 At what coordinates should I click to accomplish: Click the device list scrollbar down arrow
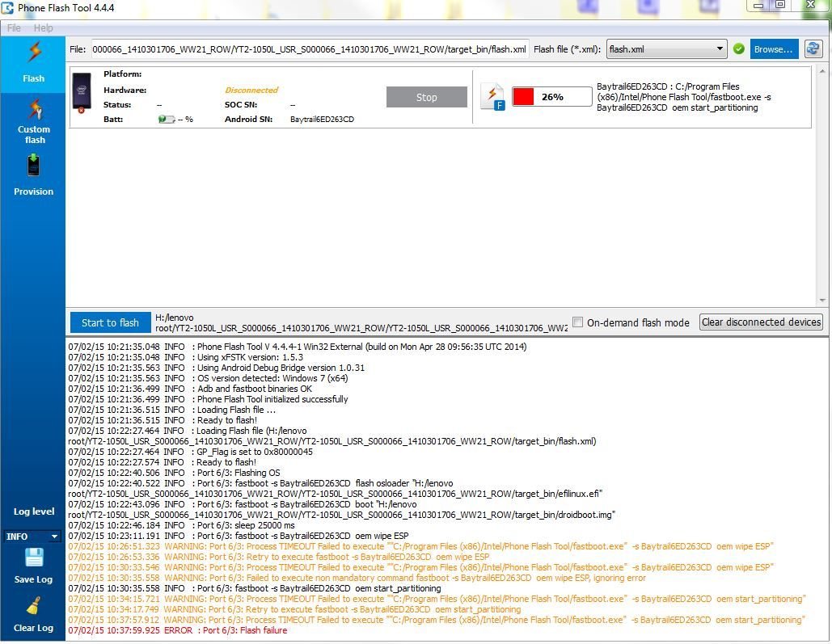point(822,301)
